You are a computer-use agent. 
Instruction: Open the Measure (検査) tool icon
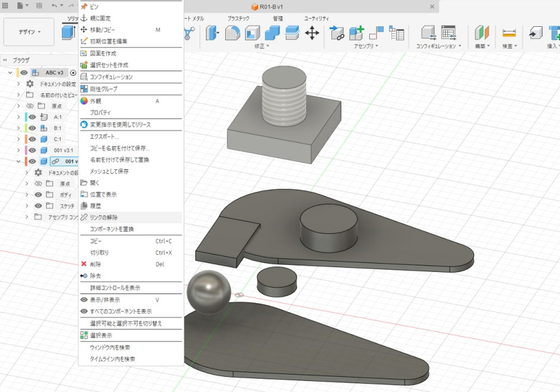click(509, 32)
